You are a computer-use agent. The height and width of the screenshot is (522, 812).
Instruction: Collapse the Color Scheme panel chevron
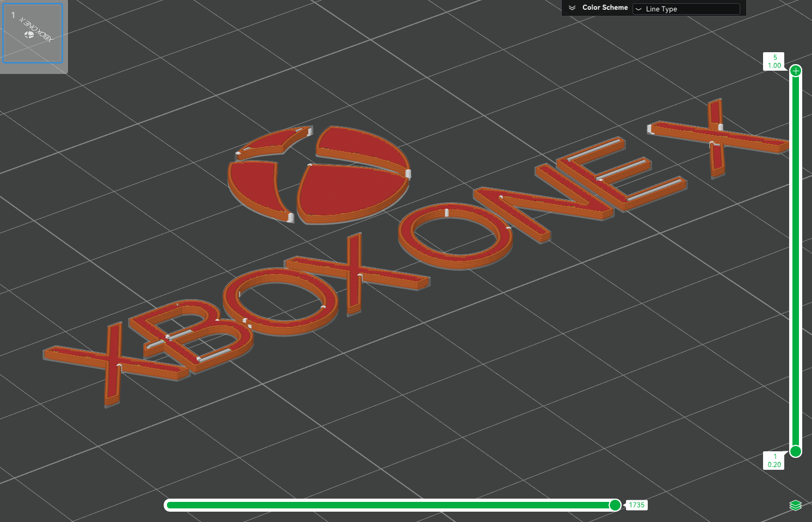pos(572,8)
